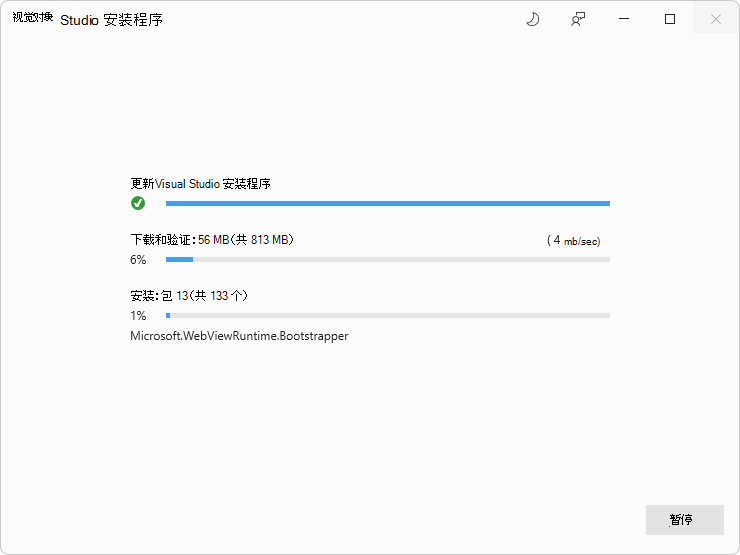Click the 6% download percentage
This screenshot has width=740, height=555.
coord(138,260)
